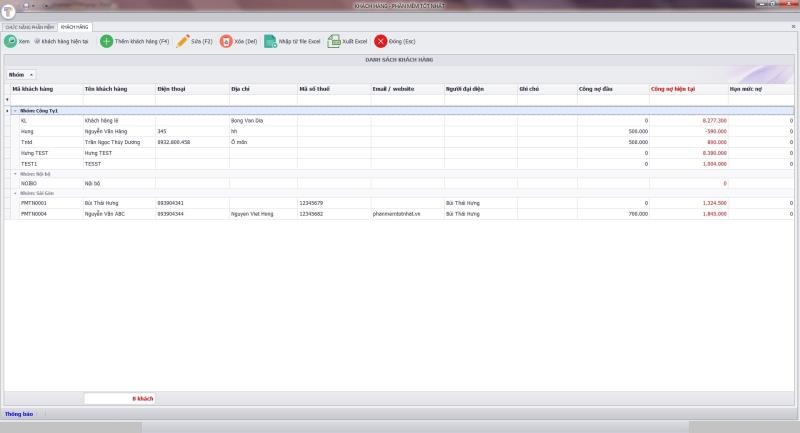This screenshot has height=433, width=800.
Task: Select the Khách hàng tab
Action: 74,27
